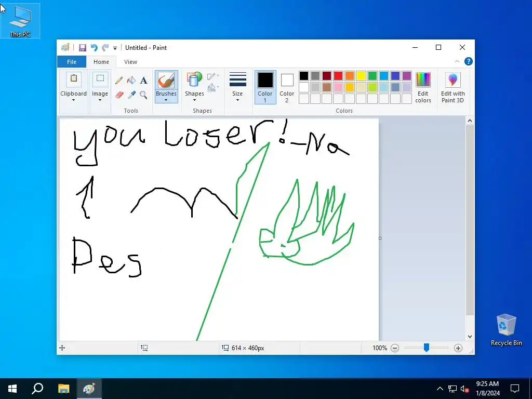Click the 100% zoom level text
This screenshot has width=532, height=399.
[380, 348]
